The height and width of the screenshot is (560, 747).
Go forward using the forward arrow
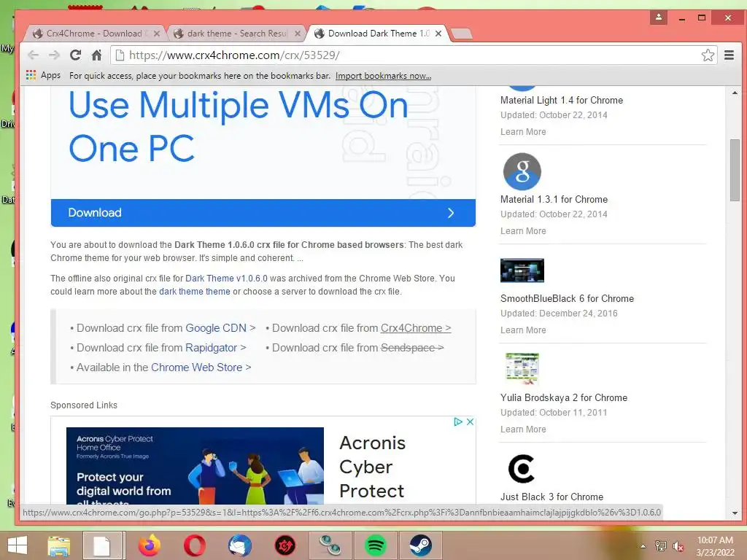point(54,55)
